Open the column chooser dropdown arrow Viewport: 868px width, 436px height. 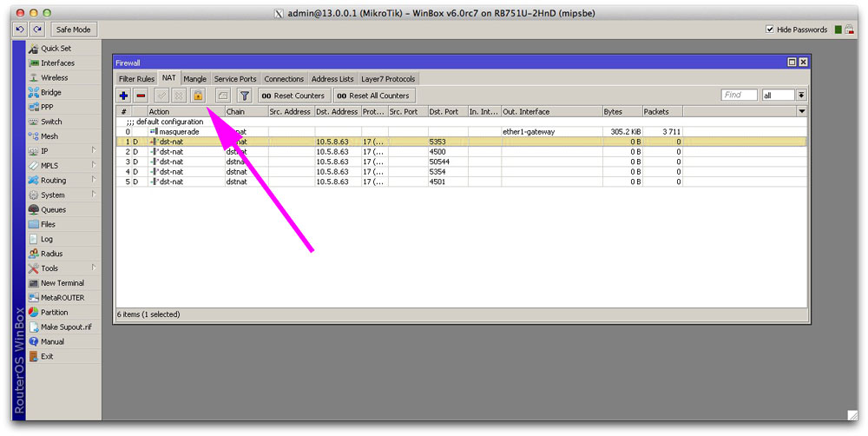(x=801, y=111)
